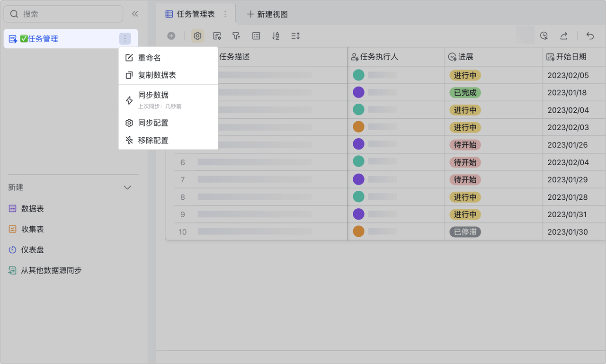Image resolution: width=606 pixels, height=364 pixels.
Task: Open the three-dot menu beside 任务管理表 tab
Action: coord(225,14)
